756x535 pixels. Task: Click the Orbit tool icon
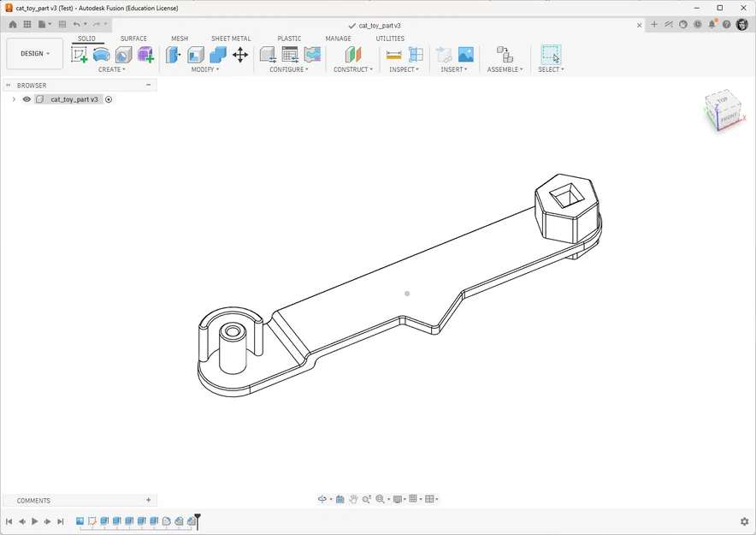coord(322,499)
